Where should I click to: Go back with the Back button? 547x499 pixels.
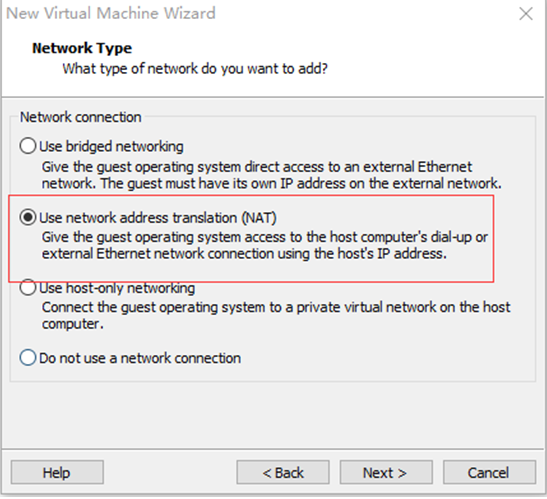pyautogui.click(x=283, y=472)
